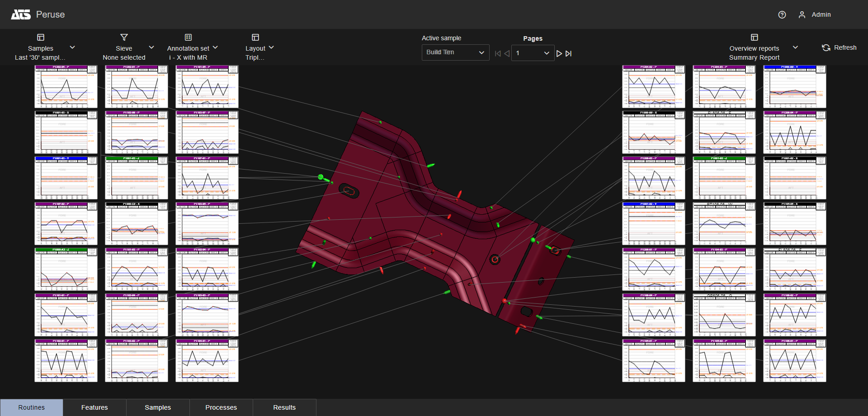Expand the Overview reports chevron
Screen dimensions: 868x416
[795, 47]
